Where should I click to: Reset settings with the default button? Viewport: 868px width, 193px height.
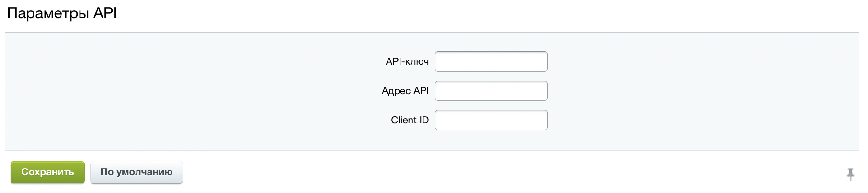click(137, 172)
